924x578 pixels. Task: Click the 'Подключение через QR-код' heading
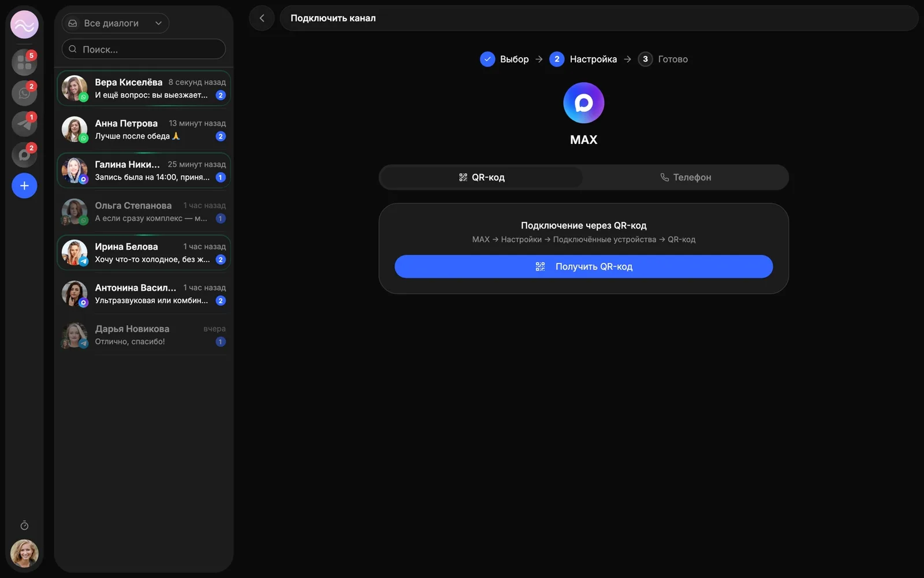coord(583,225)
